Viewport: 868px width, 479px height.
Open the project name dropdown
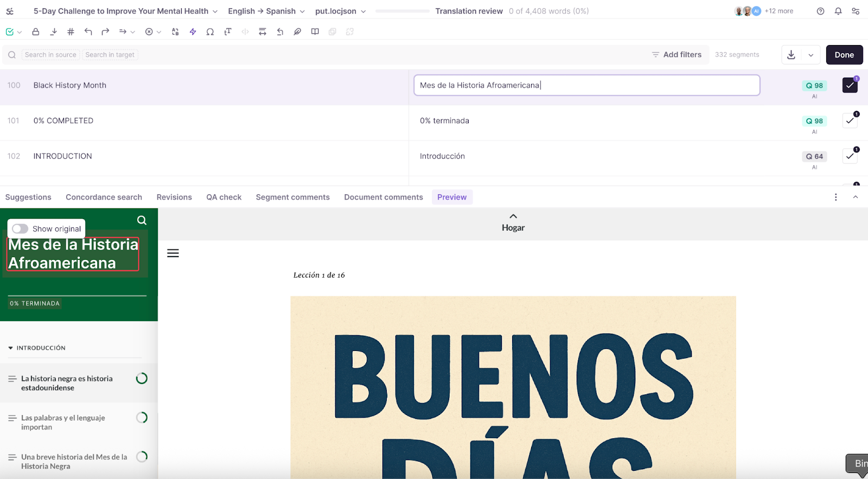click(125, 11)
